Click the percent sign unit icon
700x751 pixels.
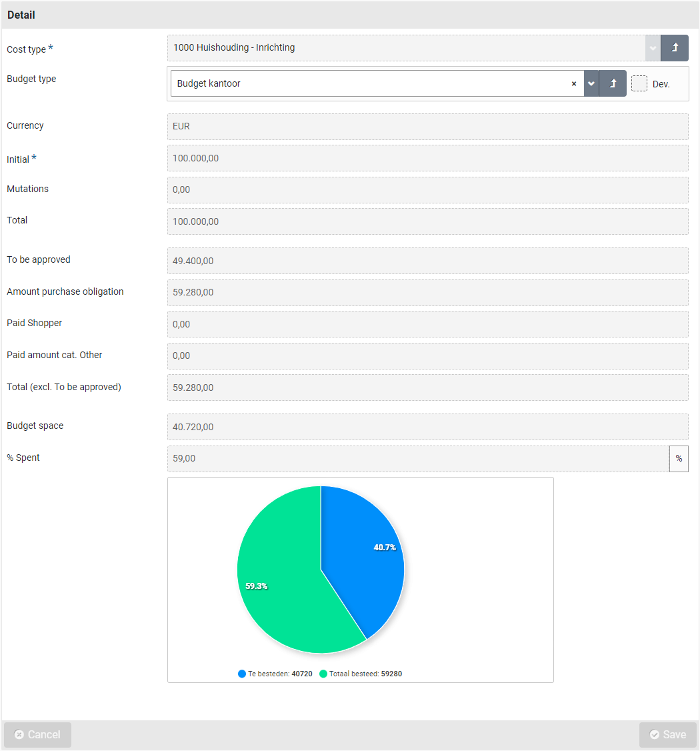pyautogui.click(x=679, y=459)
